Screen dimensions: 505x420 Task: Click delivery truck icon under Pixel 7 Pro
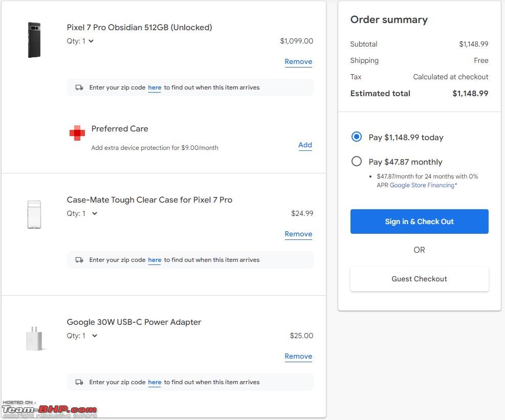[79, 87]
